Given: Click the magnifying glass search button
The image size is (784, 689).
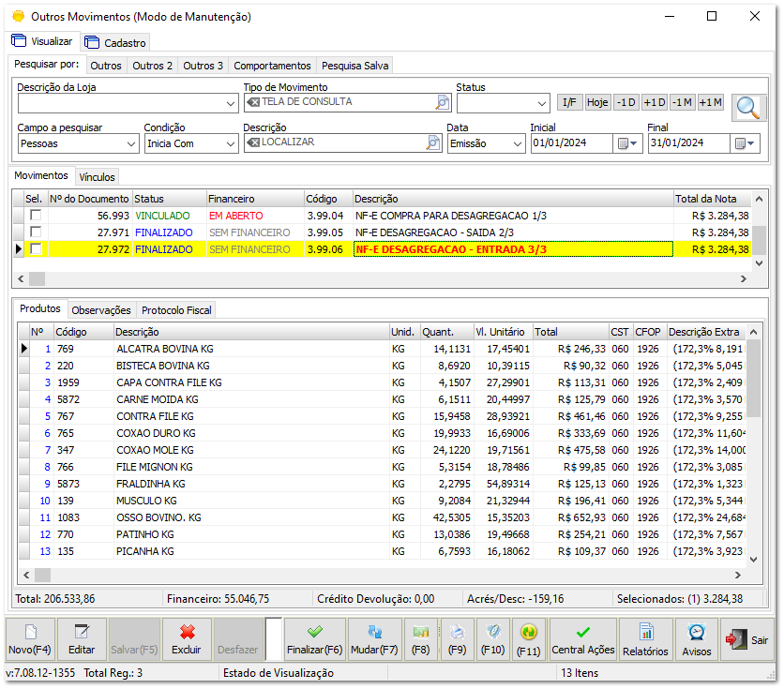Looking at the screenshot, I should [x=749, y=107].
